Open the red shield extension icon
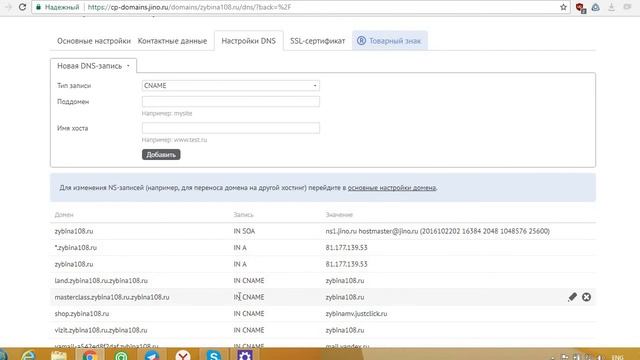This screenshot has width=640, height=360. (x=580, y=7)
